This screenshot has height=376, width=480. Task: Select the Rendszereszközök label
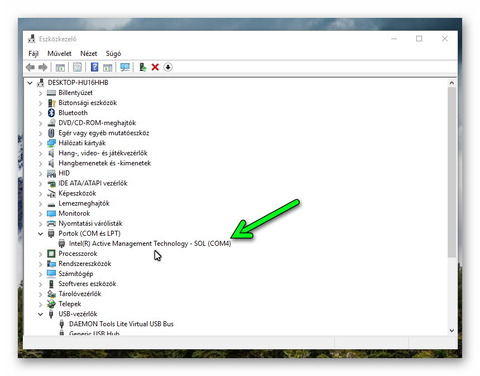[x=85, y=264]
